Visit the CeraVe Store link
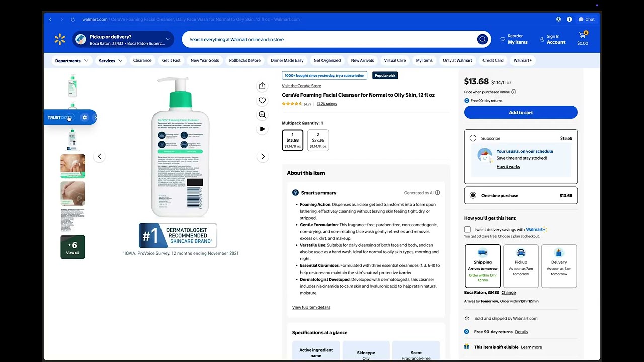Screen dimensions: 644x362 301,86
